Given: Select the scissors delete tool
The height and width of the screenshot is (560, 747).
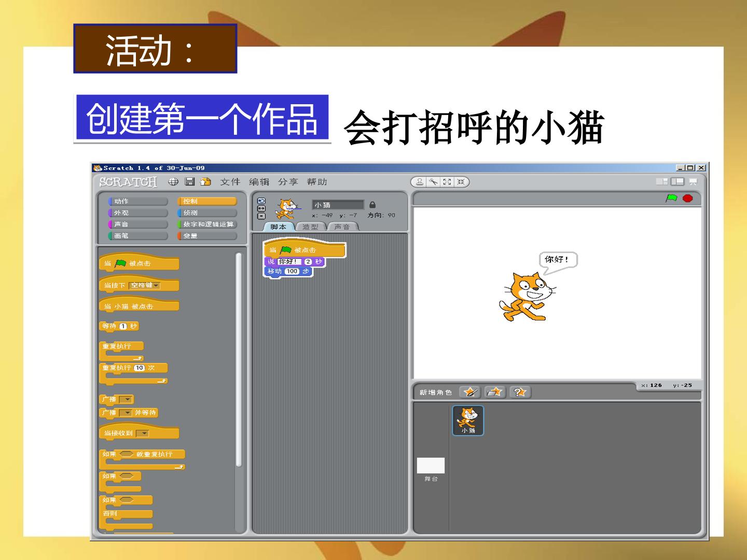Looking at the screenshot, I should (433, 182).
